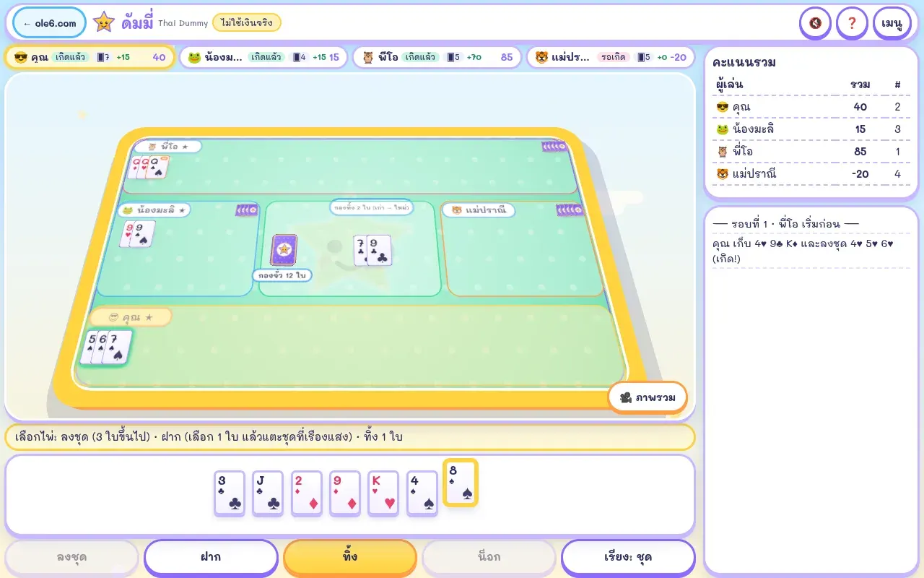Click the 7 of clubs in discard pile
Screen dimensions: 924x578
pos(361,250)
